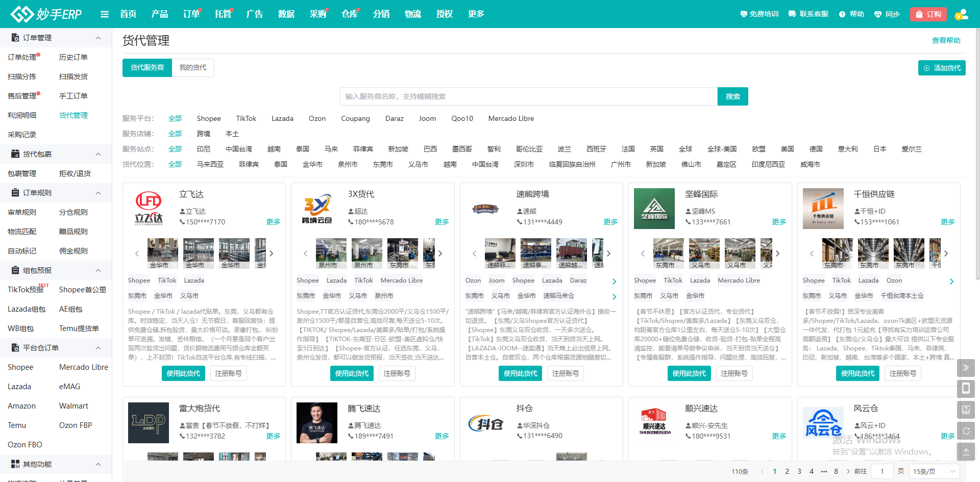Click the hamburger menu collapse icon
The image size is (980, 482).
tap(105, 14)
